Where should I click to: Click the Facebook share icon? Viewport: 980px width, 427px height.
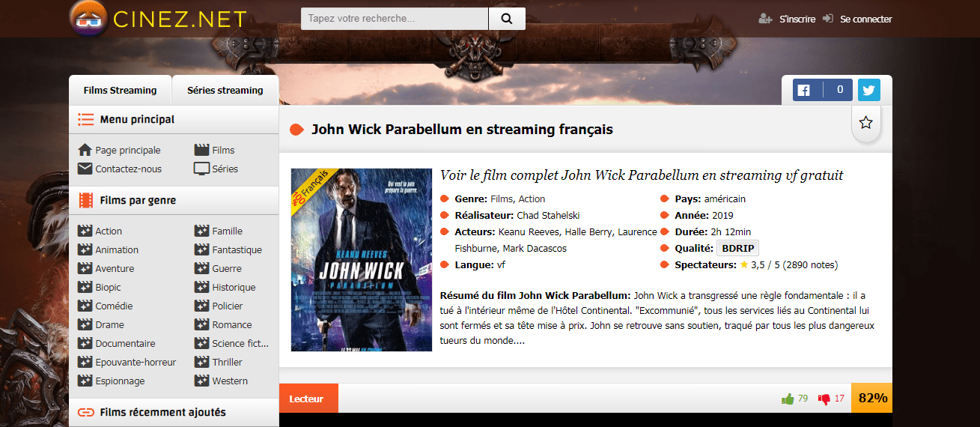click(x=804, y=91)
